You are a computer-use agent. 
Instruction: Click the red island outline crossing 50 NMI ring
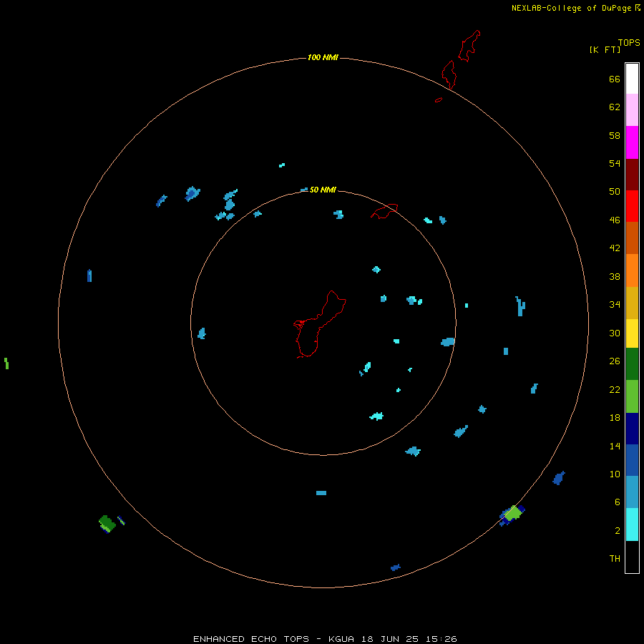coord(384,211)
